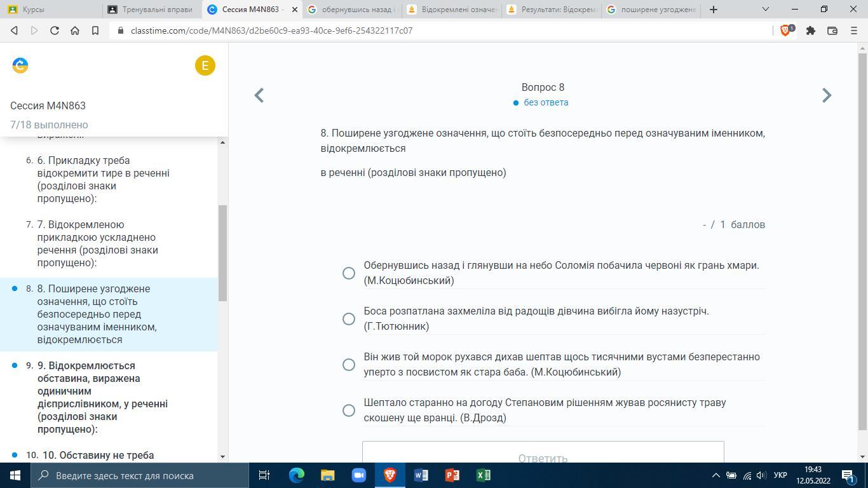Image resolution: width=868 pixels, height=488 pixels.
Task: Show hidden tray icons chevron
Action: (715, 475)
